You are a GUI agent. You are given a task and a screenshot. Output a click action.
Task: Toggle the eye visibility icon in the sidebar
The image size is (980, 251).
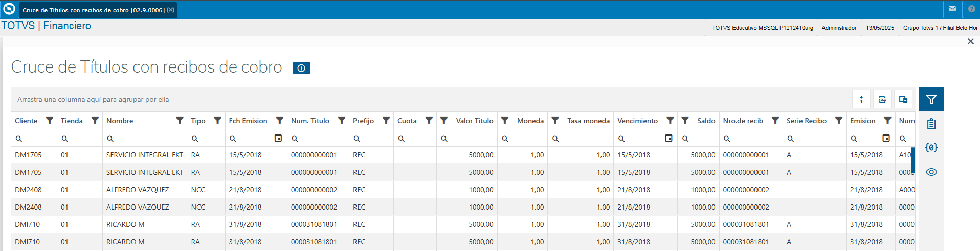pyautogui.click(x=931, y=172)
